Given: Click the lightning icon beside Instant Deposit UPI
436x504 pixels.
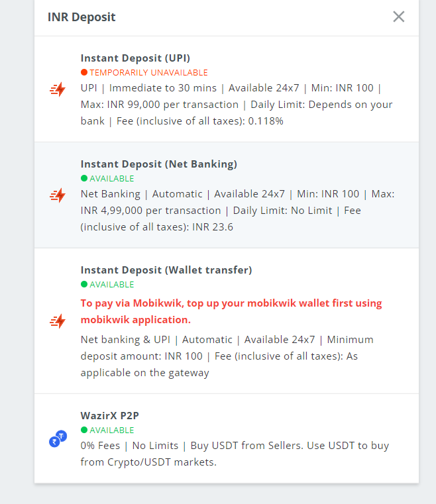Looking at the screenshot, I should 58,89.
